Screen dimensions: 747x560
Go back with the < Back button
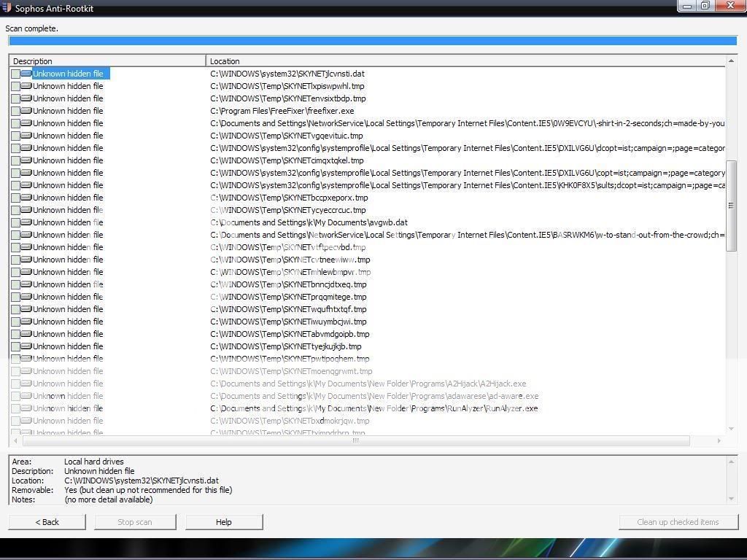pos(47,522)
